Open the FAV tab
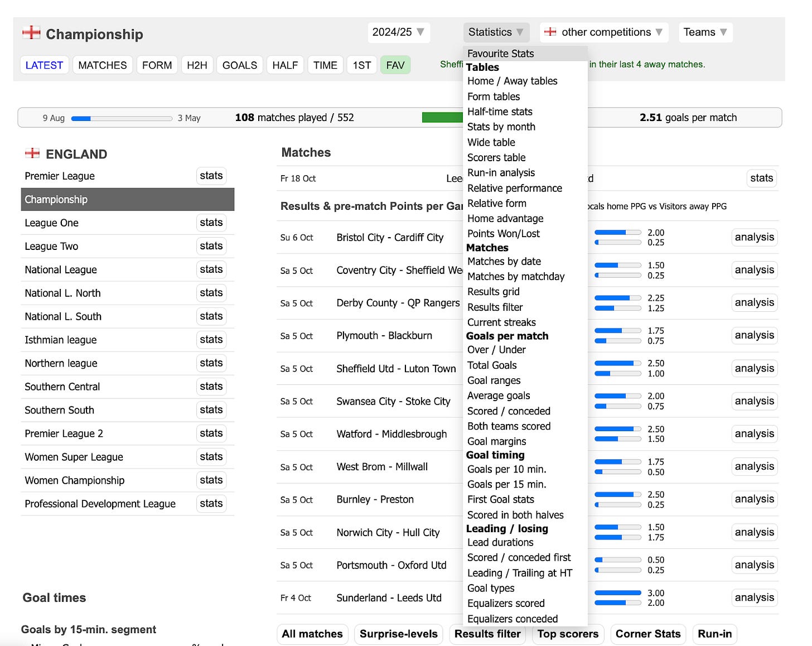 (x=395, y=65)
